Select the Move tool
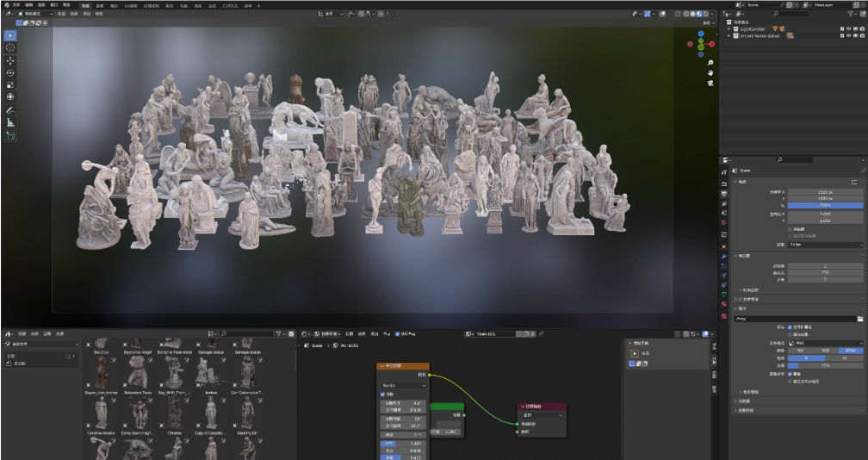The width and height of the screenshot is (868, 460). (10, 60)
